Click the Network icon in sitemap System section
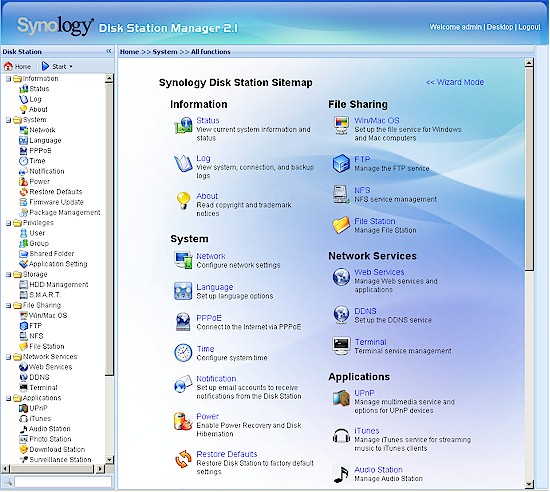 click(x=183, y=260)
